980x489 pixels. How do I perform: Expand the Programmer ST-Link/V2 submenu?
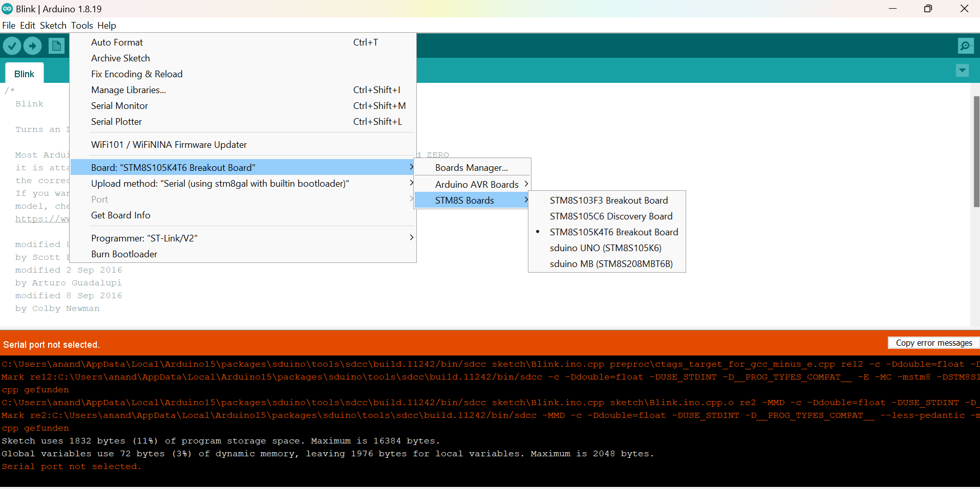click(243, 238)
